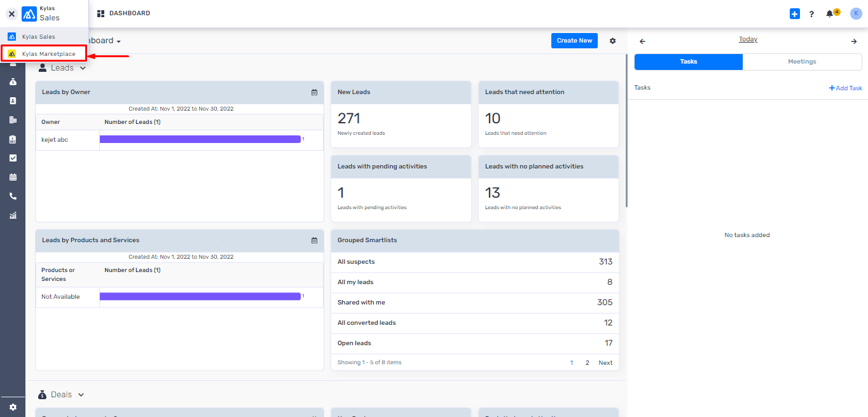Screen dimensions: 868x417
Task: Open Meetings calendar icon in sidebar
Action: (13, 177)
